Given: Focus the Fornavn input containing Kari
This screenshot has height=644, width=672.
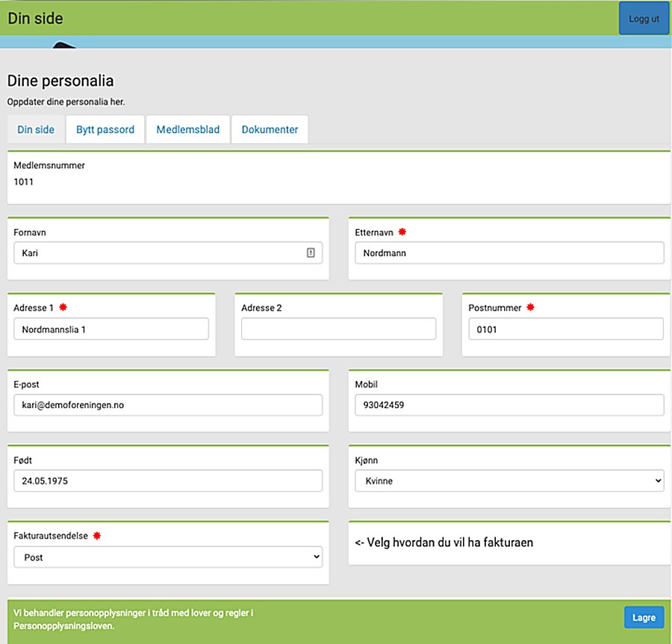Looking at the screenshot, I should pos(168,253).
